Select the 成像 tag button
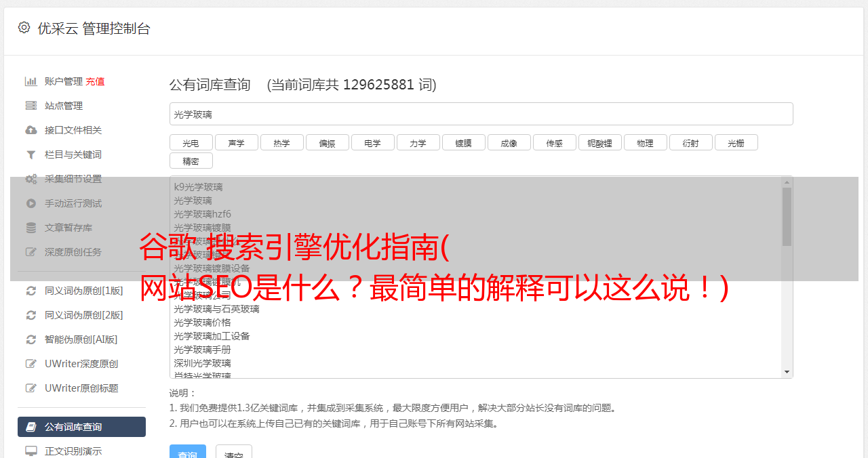Viewport: 868px width, 458px height. 509,142
